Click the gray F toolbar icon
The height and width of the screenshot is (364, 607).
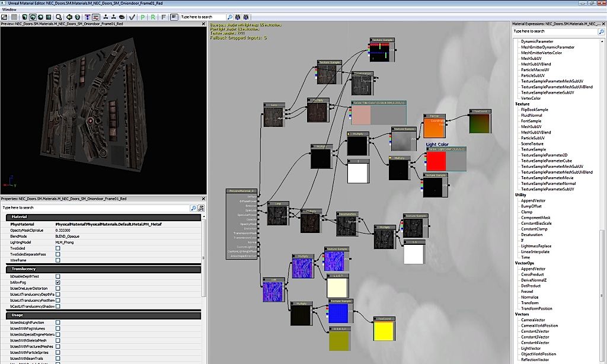pyautogui.click(x=164, y=17)
